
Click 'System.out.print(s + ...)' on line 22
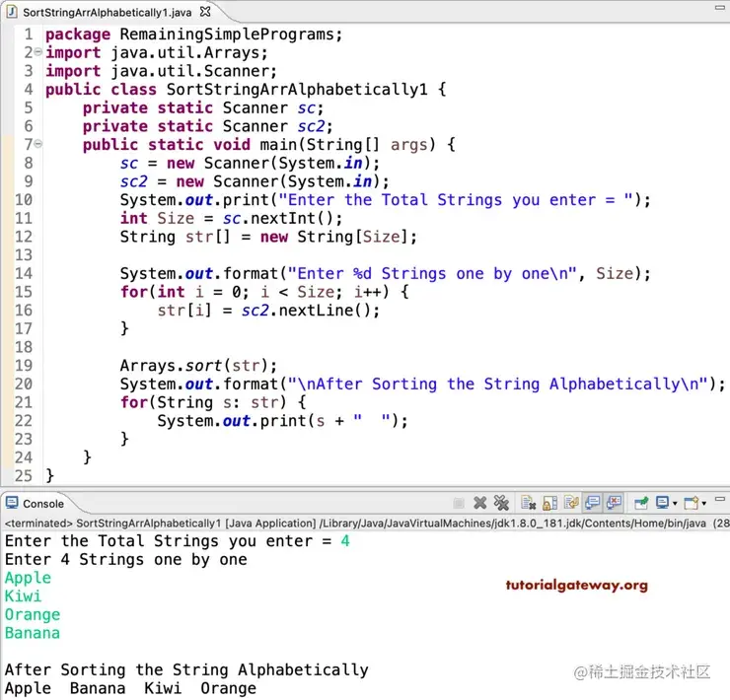point(278,421)
